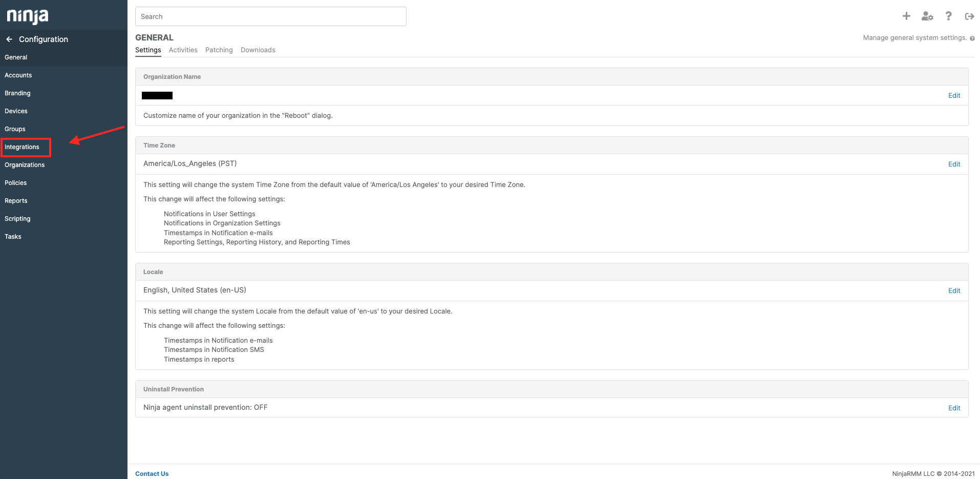This screenshot has height=479, width=980.
Task: Switch to the Patching tab
Action: click(x=219, y=50)
